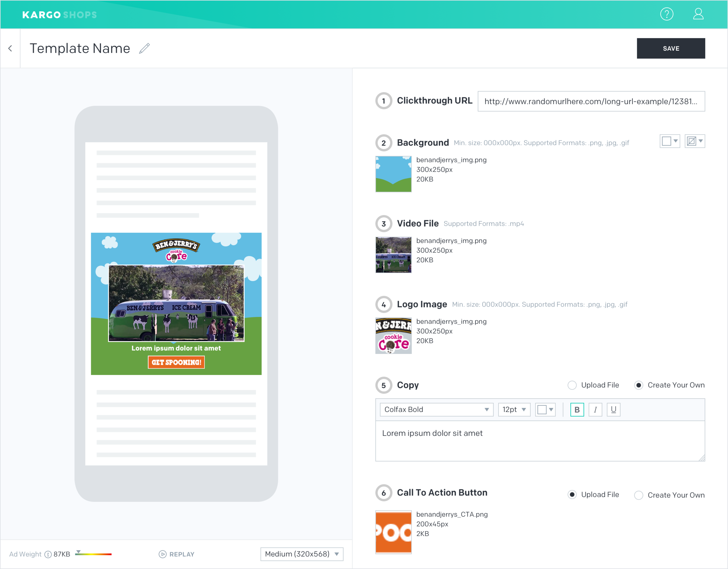728x569 pixels.
Task: Open the Medium (320x568) device size dropdown
Action: (x=302, y=554)
